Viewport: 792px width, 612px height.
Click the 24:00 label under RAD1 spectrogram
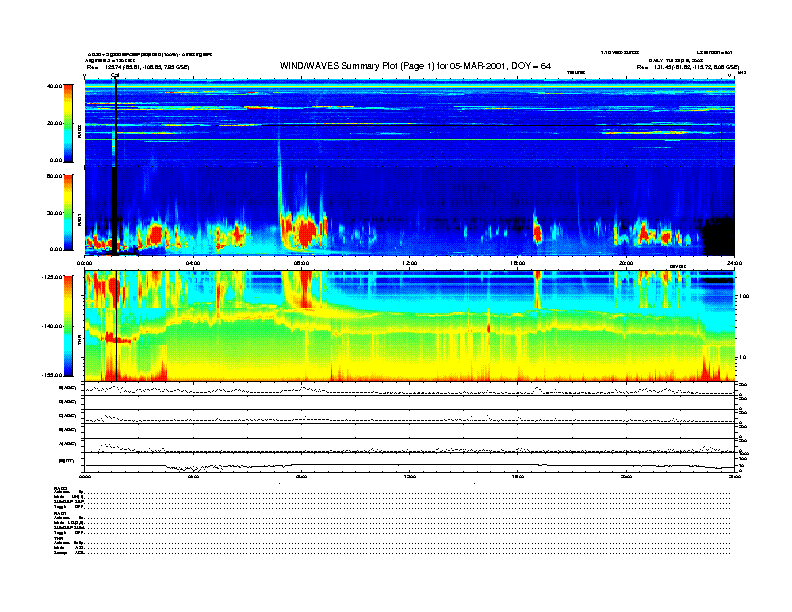click(x=734, y=263)
